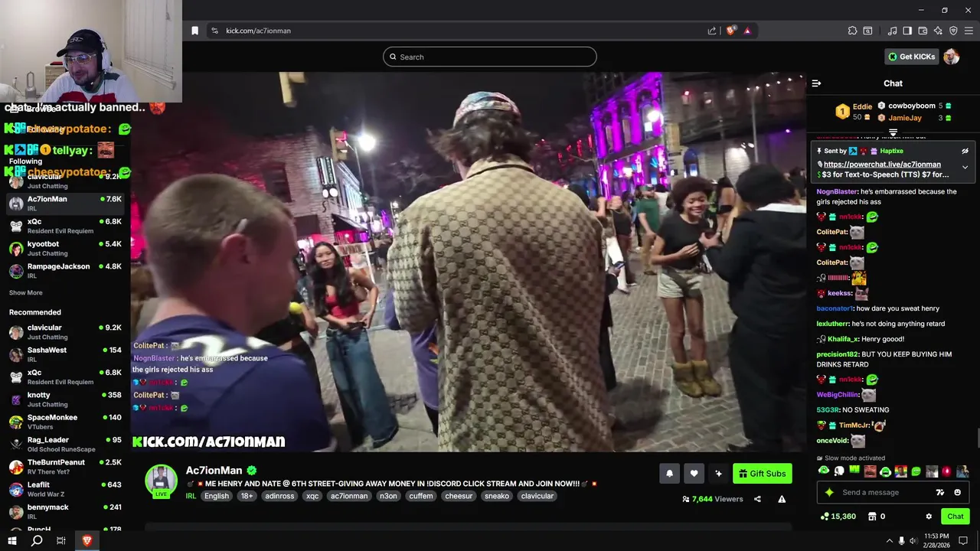Screen dimensions: 980x551
Task: Click the share page icon in address bar
Action: pos(712,31)
